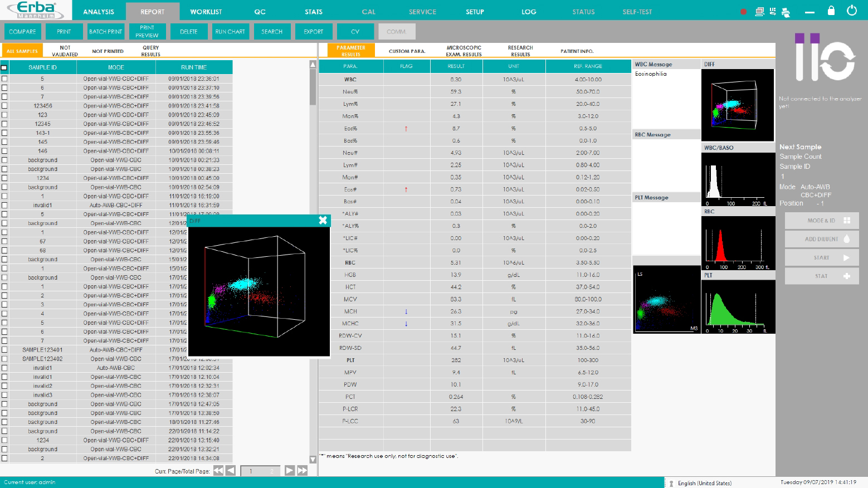Click the printer status icon
Screen dimensions: 868x488
pos(786,12)
